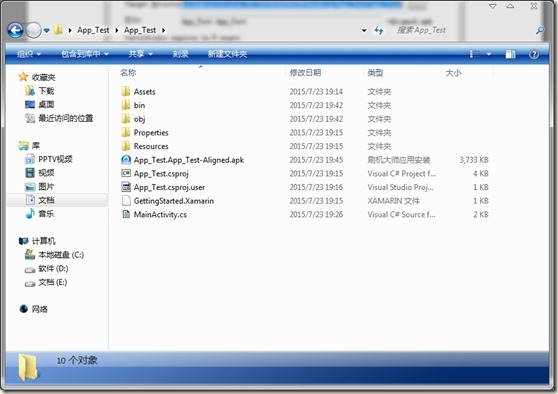558x394 pixels.
Task: Select MainActivity.cs file icon
Action: 126,214
